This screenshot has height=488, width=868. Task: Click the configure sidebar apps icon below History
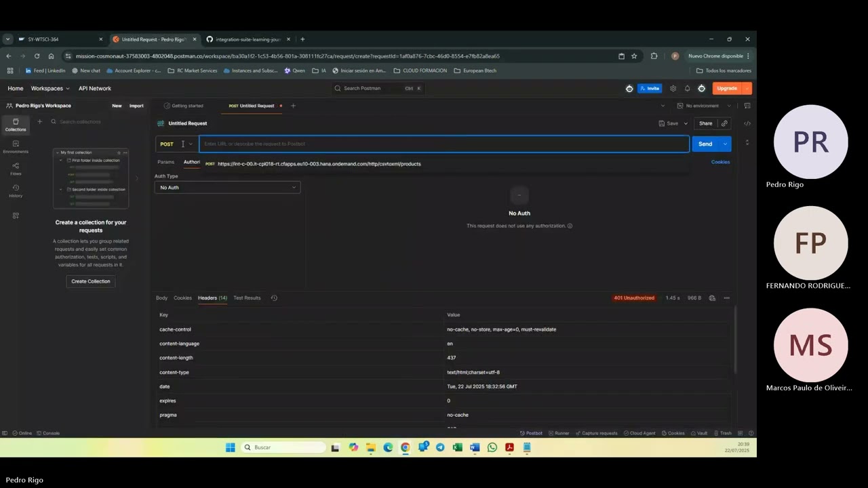(x=16, y=216)
